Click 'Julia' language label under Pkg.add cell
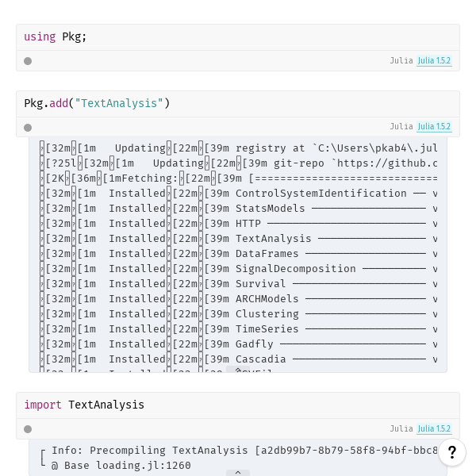 (401, 127)
